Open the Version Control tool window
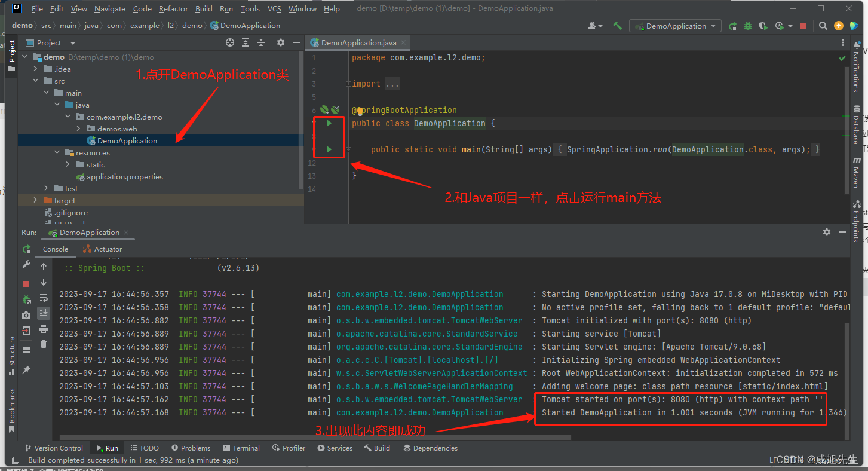 (x=54, y=448)
